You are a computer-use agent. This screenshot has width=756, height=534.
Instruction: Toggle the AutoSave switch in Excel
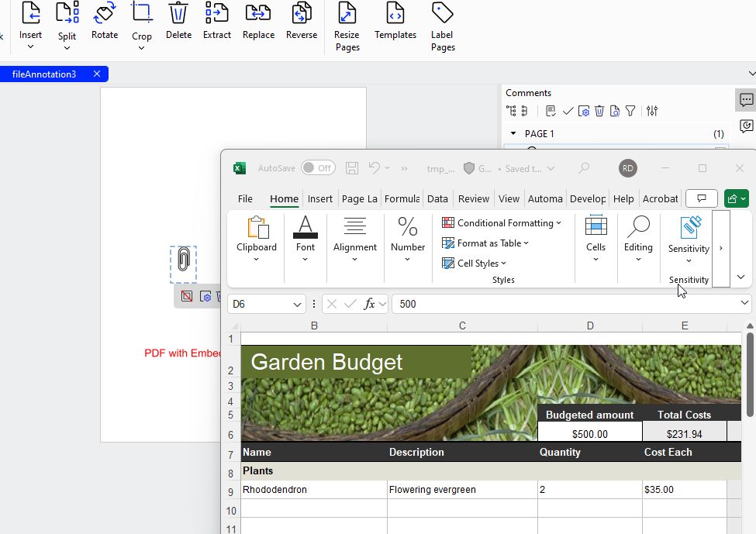click(318, 168)
